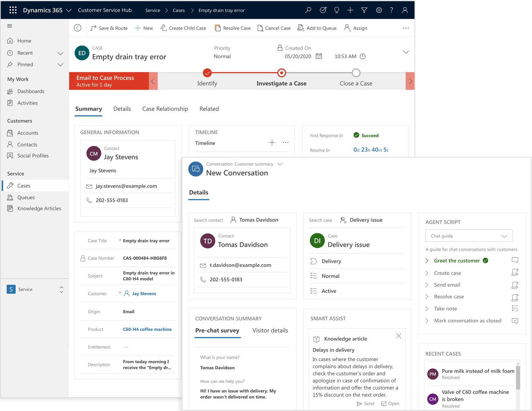This screenshot has width=532, height=411.
Task: Open Knowledge Articles in the sidebar
Action: [x=39, y=208]
